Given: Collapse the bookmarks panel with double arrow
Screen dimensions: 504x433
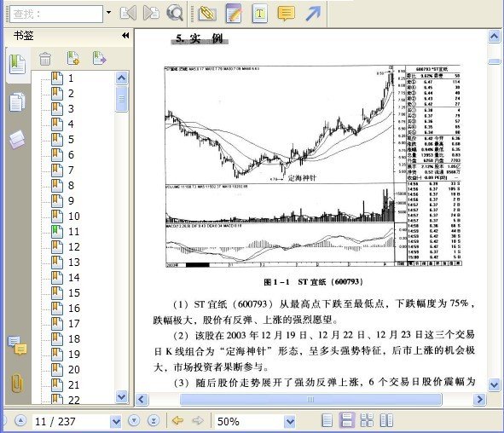Looking at the screenshot, I should (x=125, y=35).
